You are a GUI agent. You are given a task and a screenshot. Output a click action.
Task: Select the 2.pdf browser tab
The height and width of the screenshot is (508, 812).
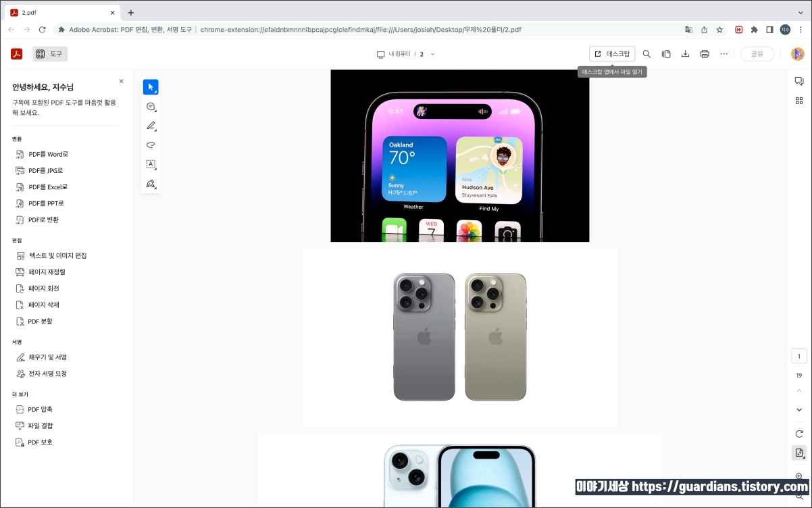62,12
